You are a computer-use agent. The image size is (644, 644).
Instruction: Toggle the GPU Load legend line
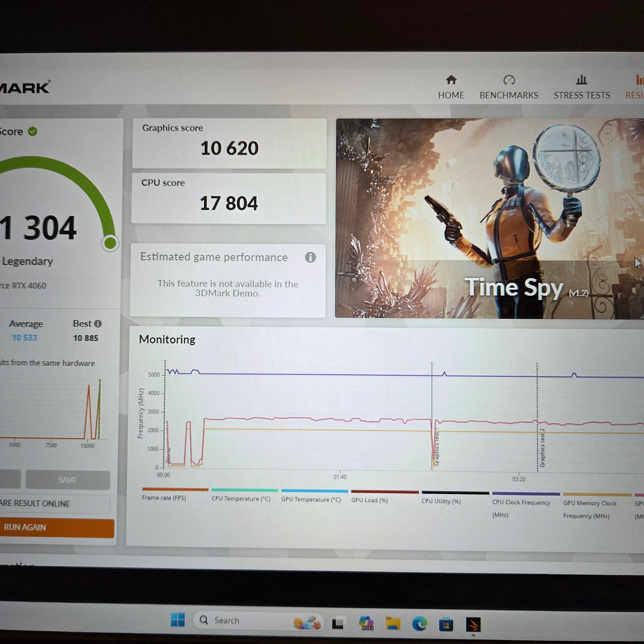pyautogui.click(x=385, y=496)
